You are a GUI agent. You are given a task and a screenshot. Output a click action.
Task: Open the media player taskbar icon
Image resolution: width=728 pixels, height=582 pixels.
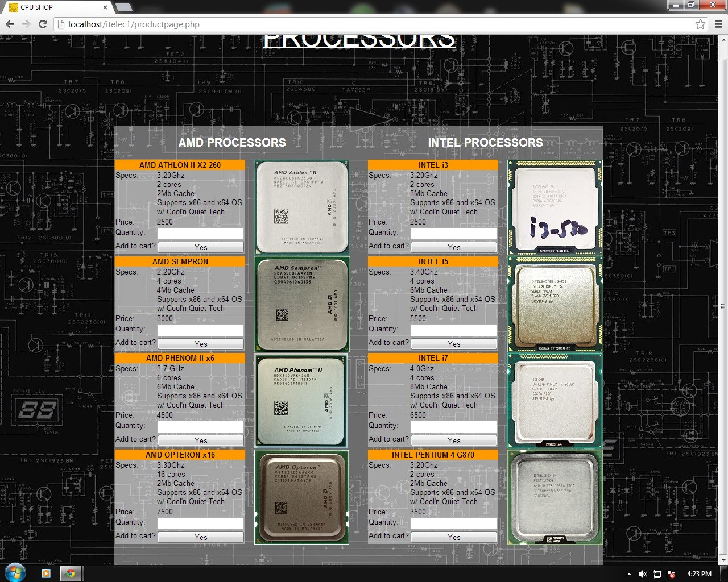pyautogui.click(x=46, y=573)
